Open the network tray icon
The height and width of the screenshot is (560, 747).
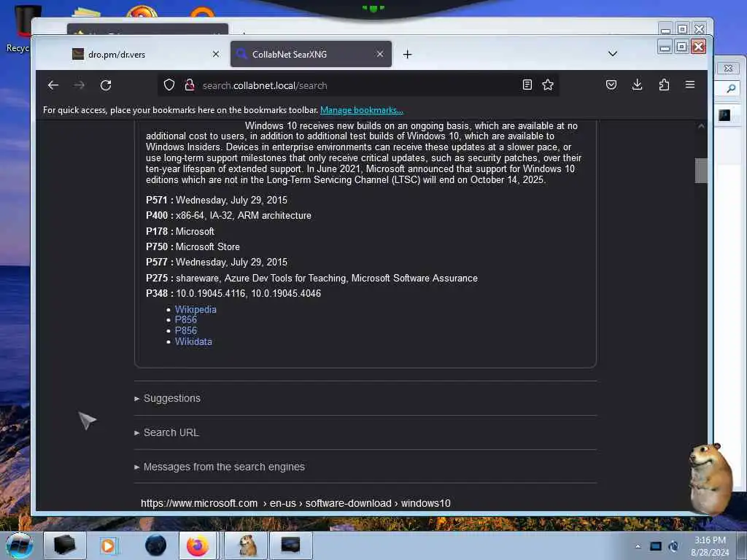pyautogui.click(x=656, y=546)
